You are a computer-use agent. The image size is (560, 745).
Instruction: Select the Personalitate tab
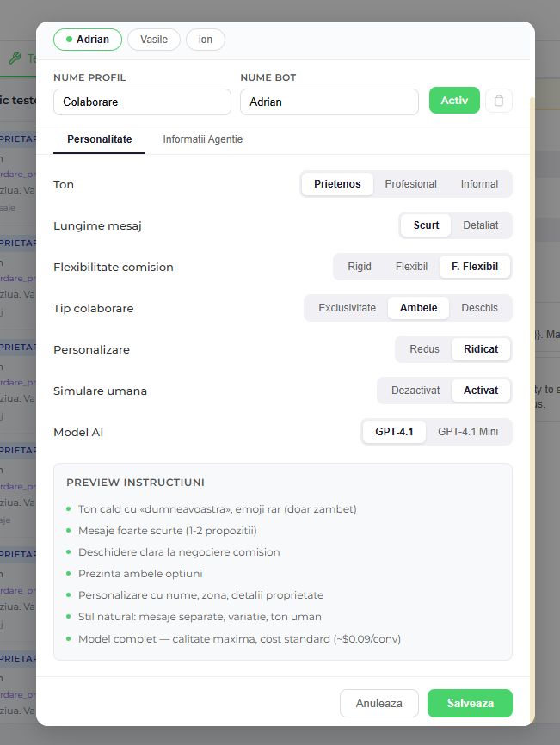click(x=99, y=139)
